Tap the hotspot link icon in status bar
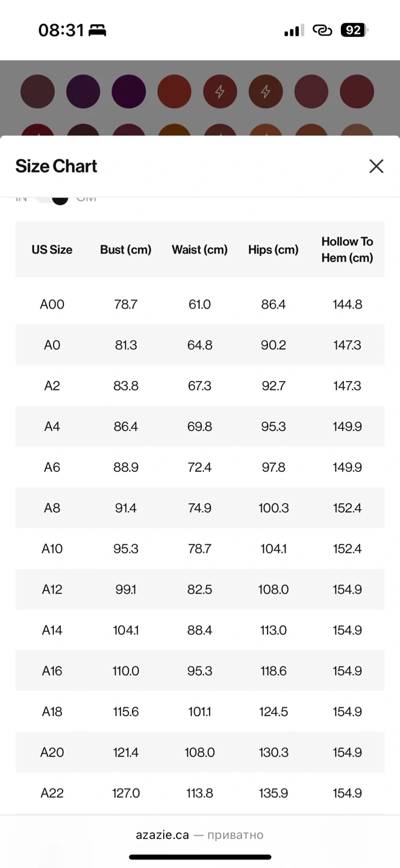The image size is (400, 868). click(322, 30)
